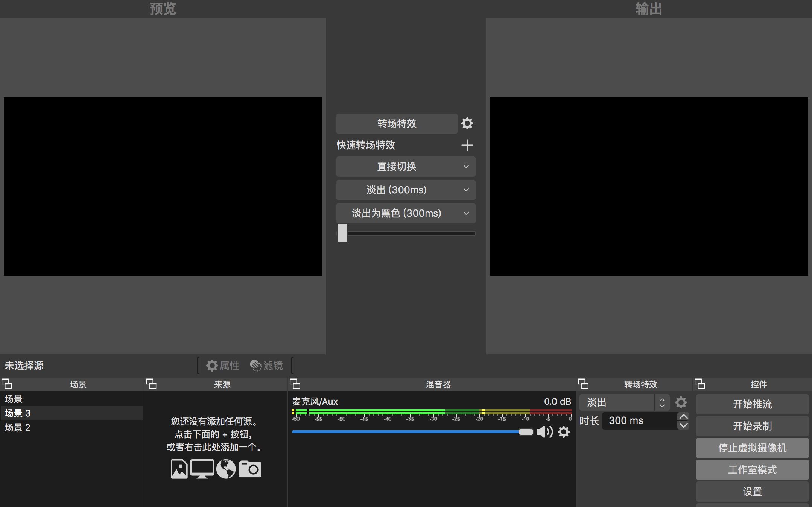Click the 开始推流 start streaming button

[x=752, y=404]
